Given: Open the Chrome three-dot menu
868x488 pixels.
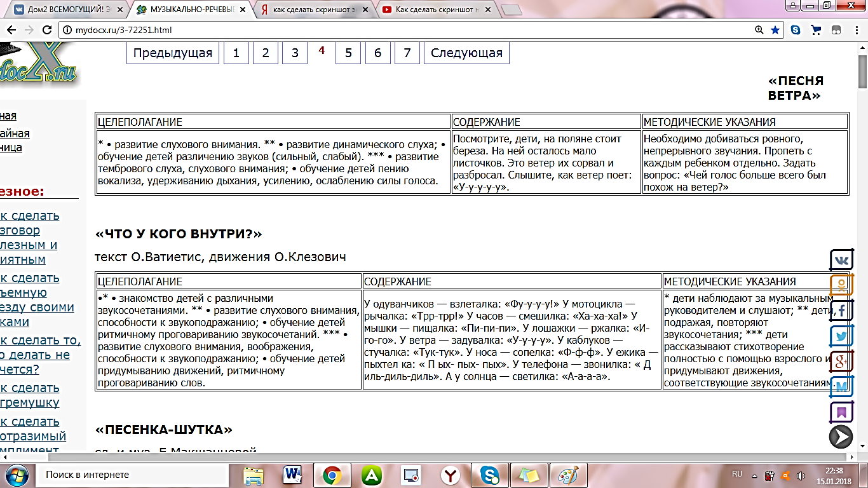Looking at the screenshot, I should click(856, 30).
